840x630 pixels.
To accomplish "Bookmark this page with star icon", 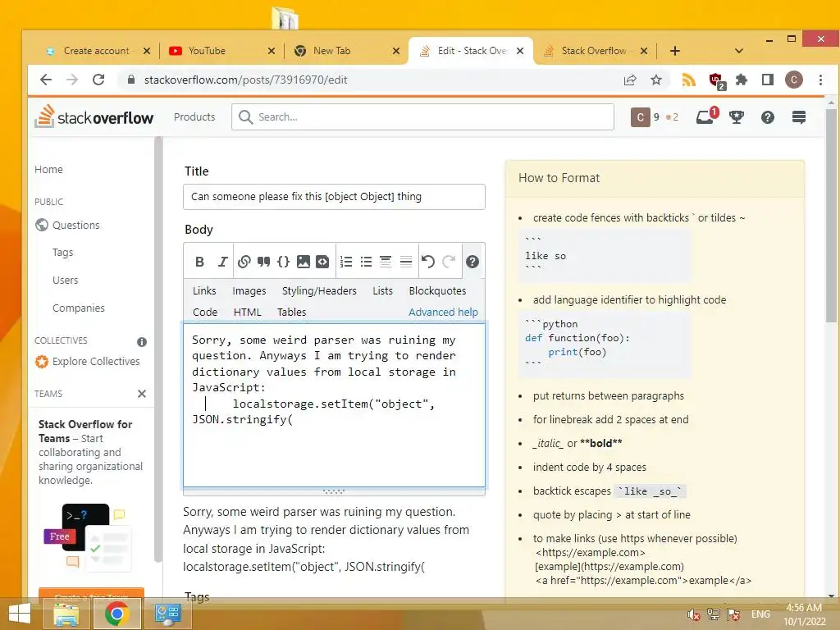I will point(656,80).
